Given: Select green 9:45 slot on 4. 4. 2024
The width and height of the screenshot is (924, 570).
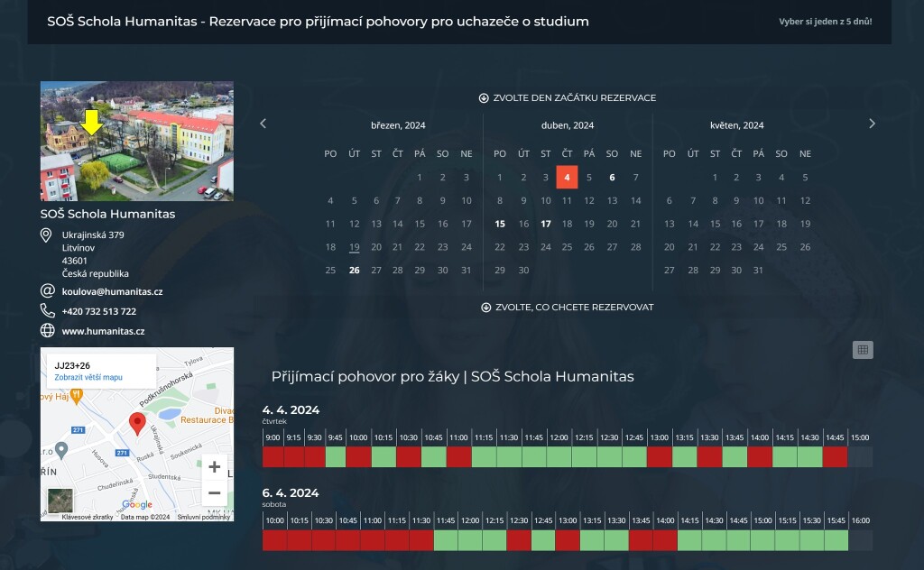Looking at the screenshot, I should (336, 457).
